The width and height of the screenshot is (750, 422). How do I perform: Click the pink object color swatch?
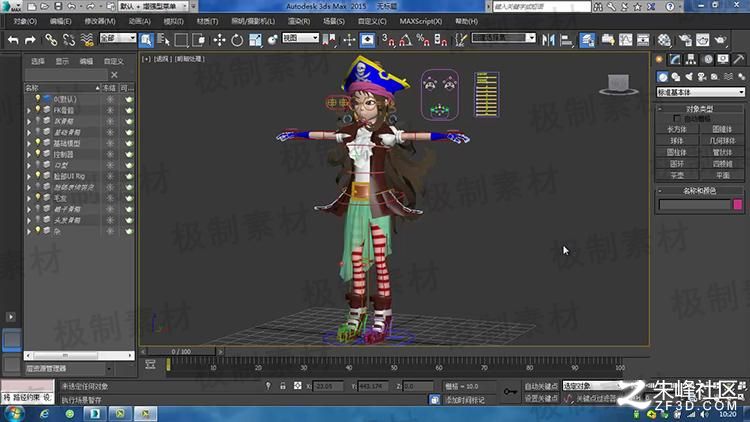tap(738, 205)
